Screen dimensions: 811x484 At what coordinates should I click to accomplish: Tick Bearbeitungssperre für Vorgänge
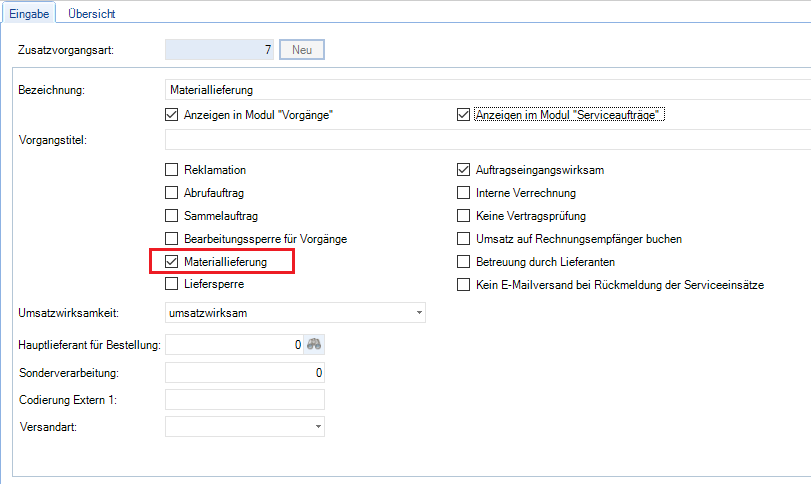tap(171, 239)
